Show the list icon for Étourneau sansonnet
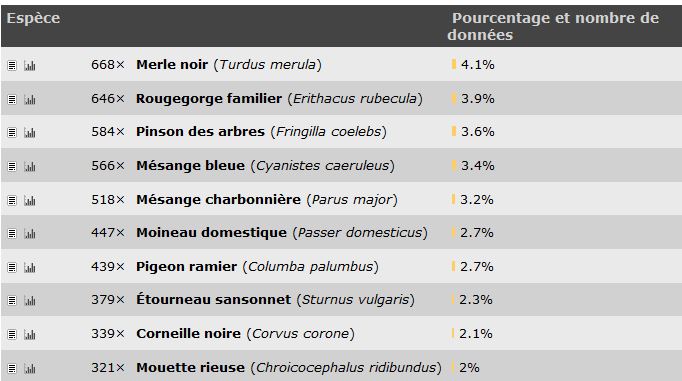 [12, 301]
